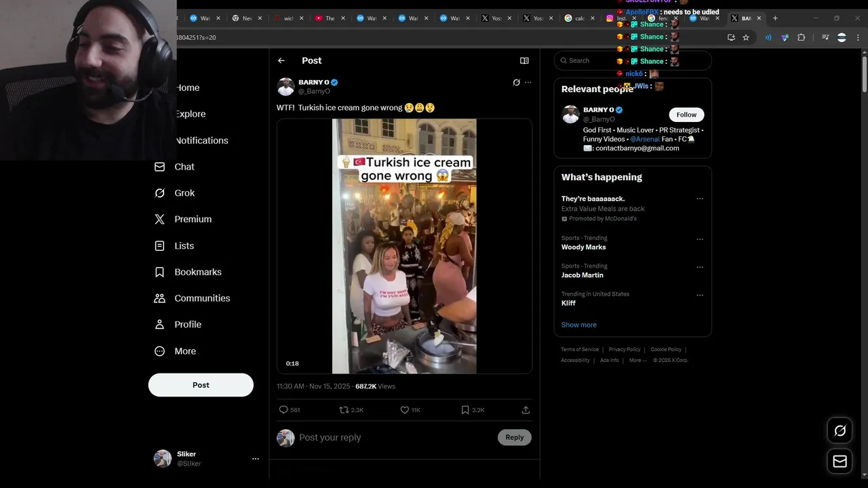The height and width of the screenshot is (488, 868).
Task: Expand the footer 'More ···' menu
Action: (636, 361)
